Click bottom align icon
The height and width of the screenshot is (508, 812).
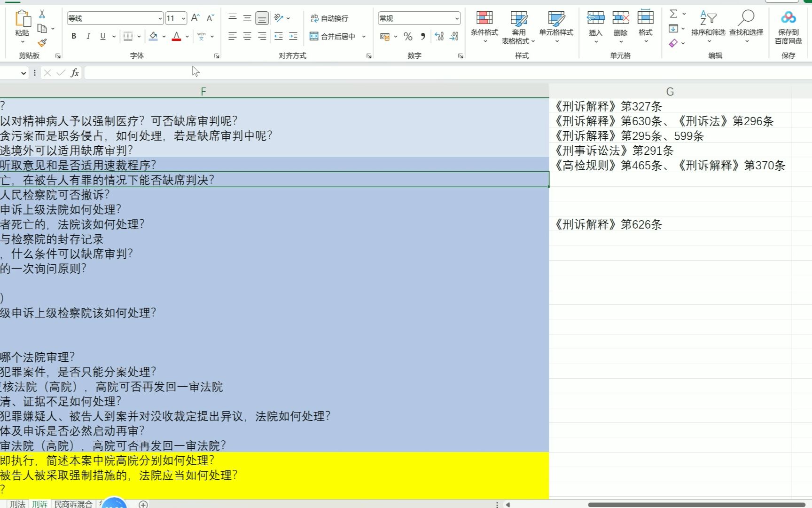click(x=262, y=18)
